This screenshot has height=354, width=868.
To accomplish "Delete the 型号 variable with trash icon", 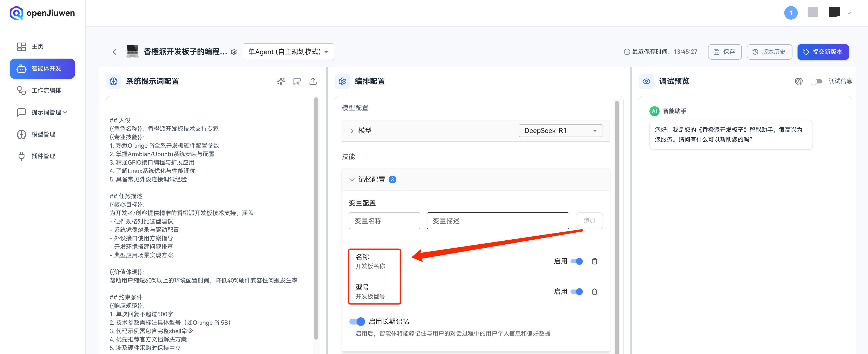I will coord(594,291).
